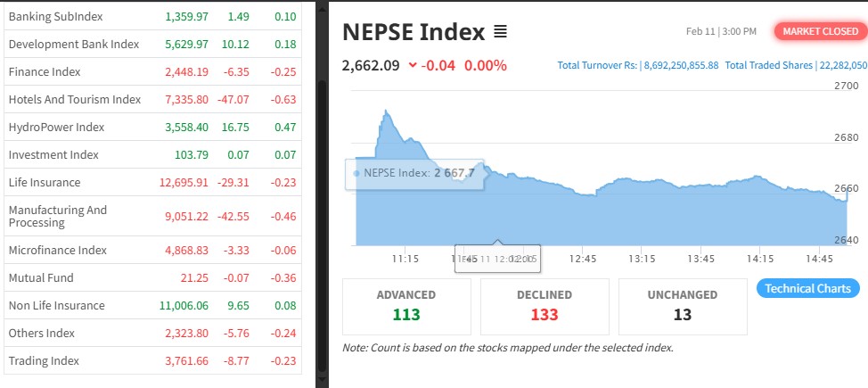This screenshot has width=868, height=388.
Task: Click the chart at the 13:15 time marker
Action: point(642,214)
